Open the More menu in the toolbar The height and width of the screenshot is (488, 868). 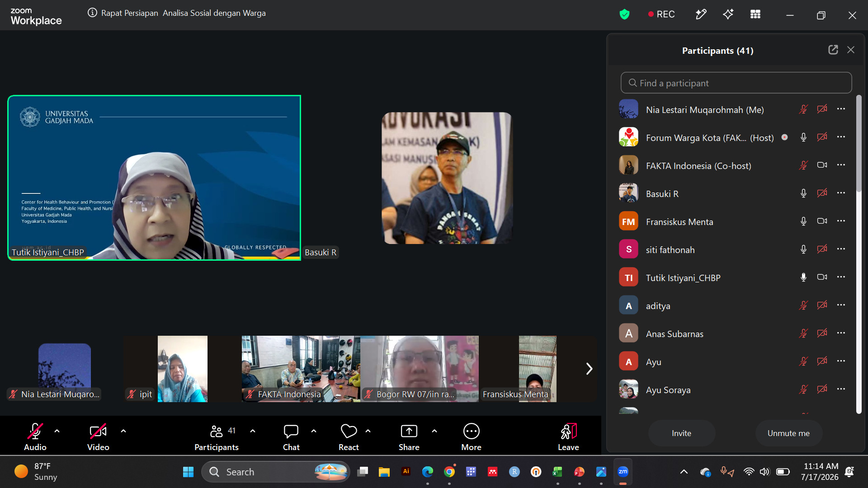(x=471, y=437)
